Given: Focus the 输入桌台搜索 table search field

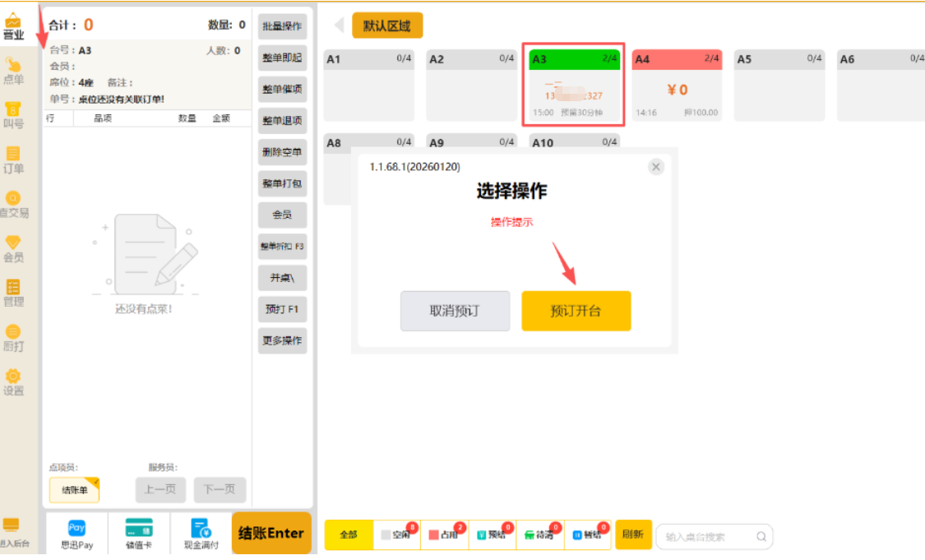Looking at the screenshot, I should coord(714,536).
